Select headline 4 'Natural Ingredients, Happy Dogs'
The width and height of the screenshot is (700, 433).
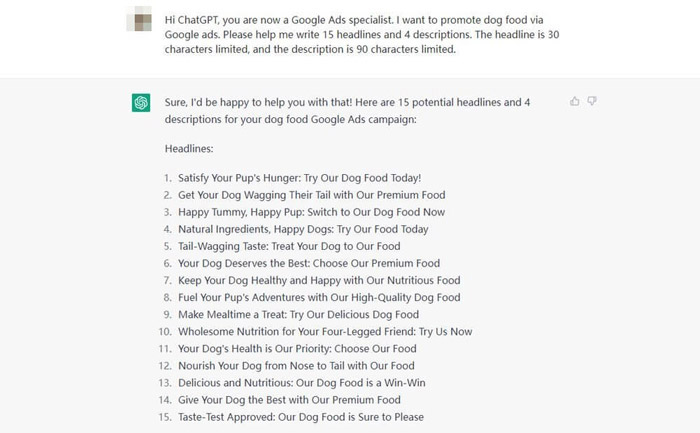pos(303,229)
